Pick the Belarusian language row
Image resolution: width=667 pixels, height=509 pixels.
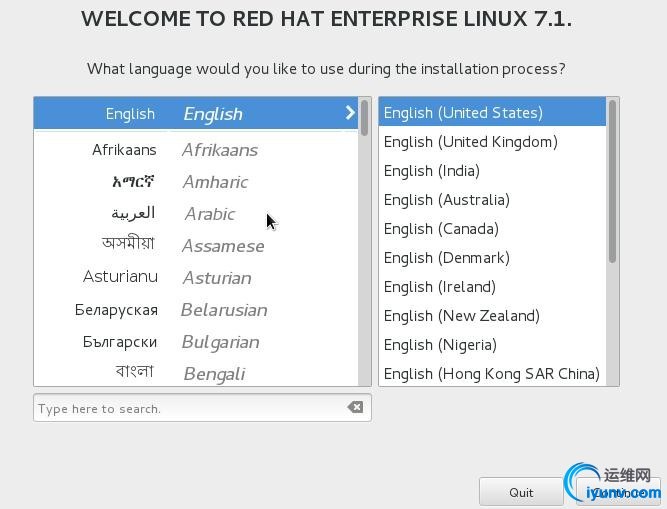[196, 310]
